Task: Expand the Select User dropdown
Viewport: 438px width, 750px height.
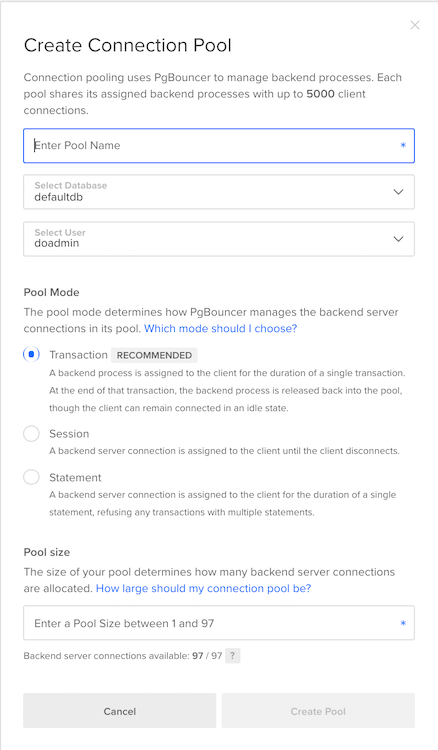Action: click(219, 239)
